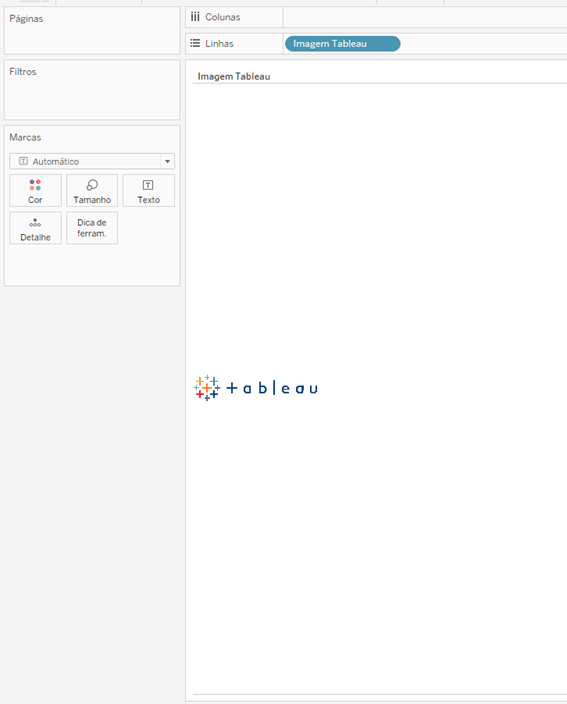
Task: Open the Texto marks card
Action: [149, 191]
